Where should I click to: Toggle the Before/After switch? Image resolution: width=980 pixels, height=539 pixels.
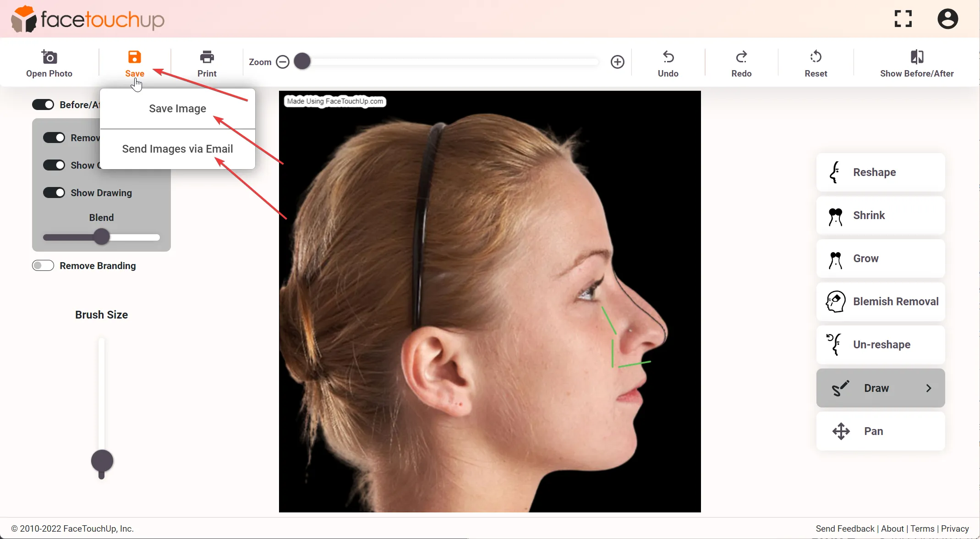pos(43,104)
